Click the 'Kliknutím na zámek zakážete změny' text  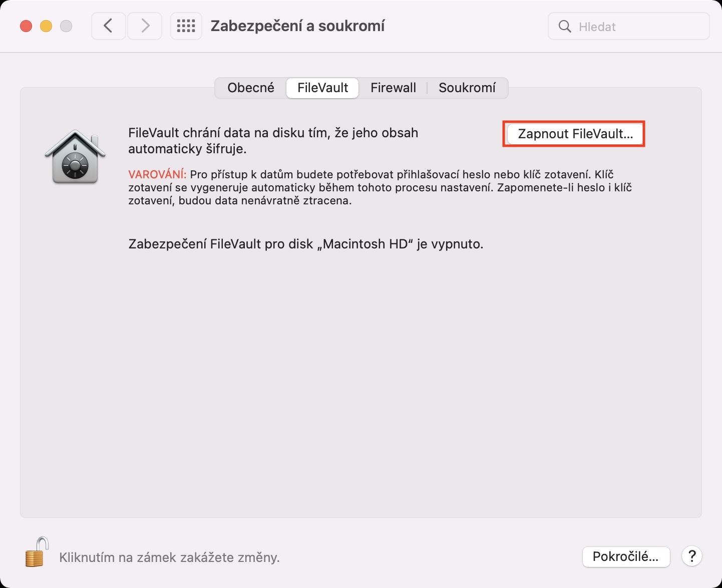click(x=169, y=557)
